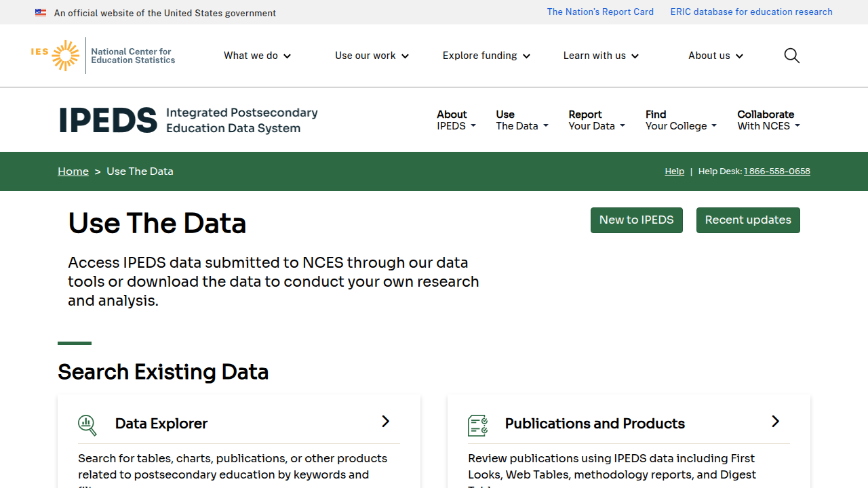Open the Report Your Data dropdown

pos(597,120)
